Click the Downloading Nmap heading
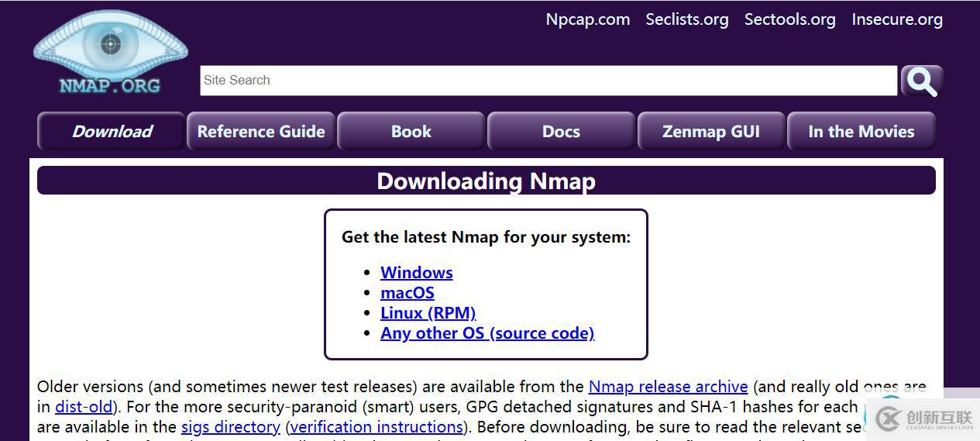Viewport: 980px width, 441px height. (487, 181)
